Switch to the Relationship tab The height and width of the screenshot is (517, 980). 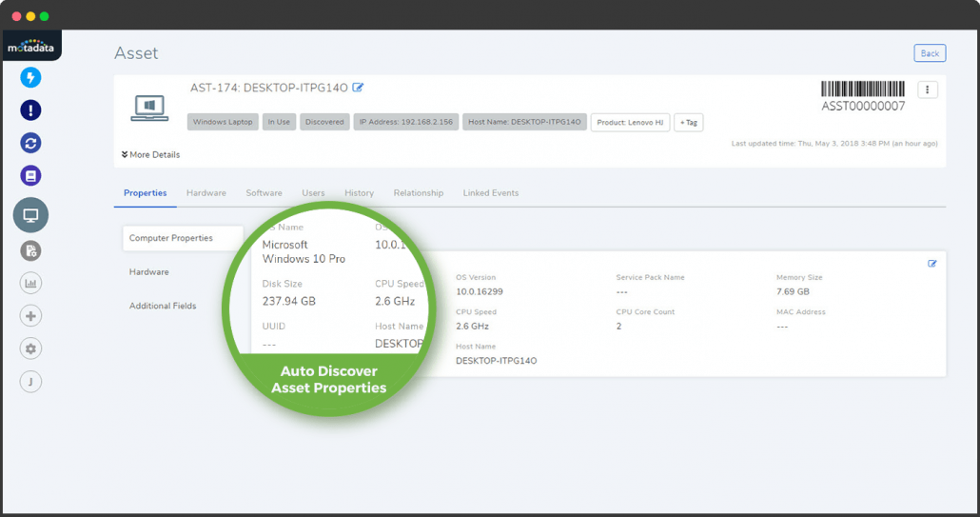tap(418, 193)
